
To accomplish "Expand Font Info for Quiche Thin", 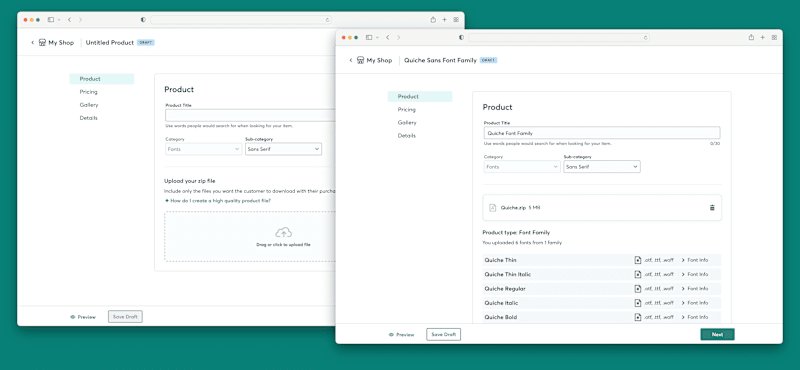I will click(x=695, y=260).
